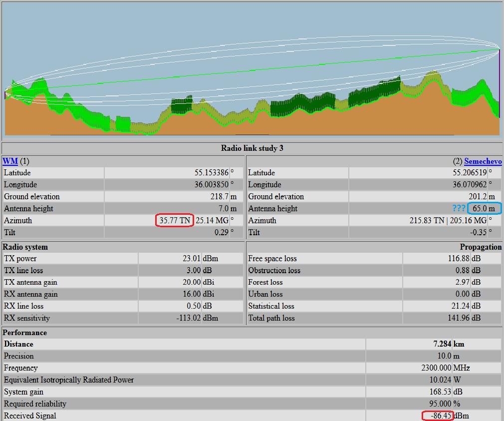
Task: Select Urban loss 0.00 dB
Action: point(468,294)
